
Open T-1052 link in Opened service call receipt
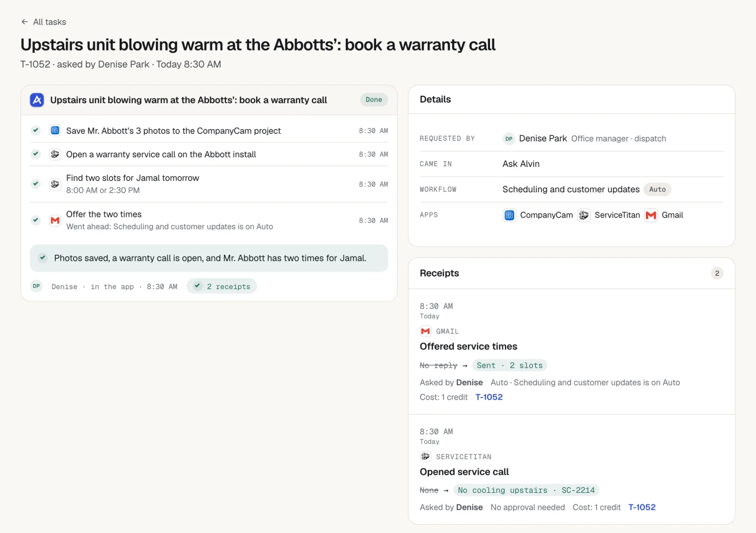click(x=642, y=507)
